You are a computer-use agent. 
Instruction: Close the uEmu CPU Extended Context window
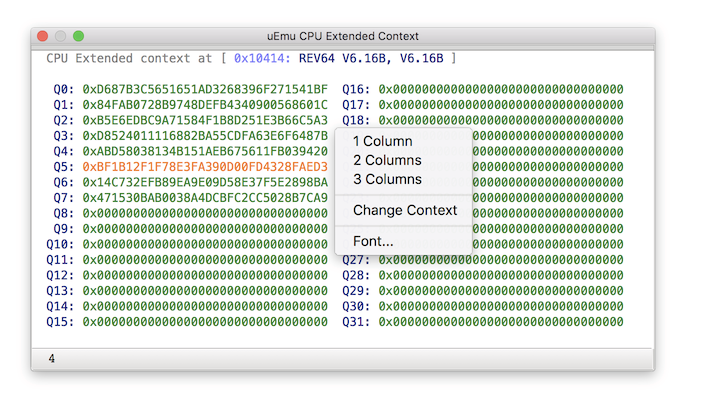pyautogui.click(x=43, y=36)
